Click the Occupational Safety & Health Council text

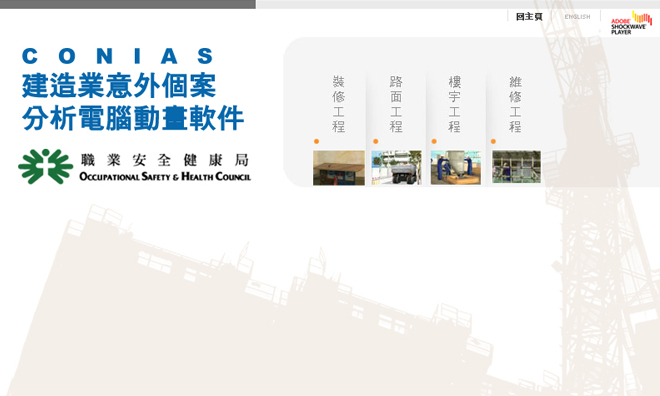tap(165, 177)
